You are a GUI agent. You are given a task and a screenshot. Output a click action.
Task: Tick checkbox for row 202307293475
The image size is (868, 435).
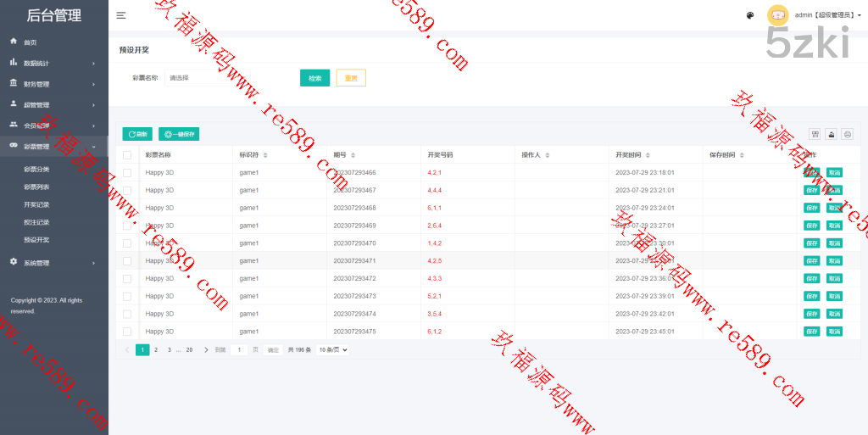pyautogui.click(x=127, y=332)
